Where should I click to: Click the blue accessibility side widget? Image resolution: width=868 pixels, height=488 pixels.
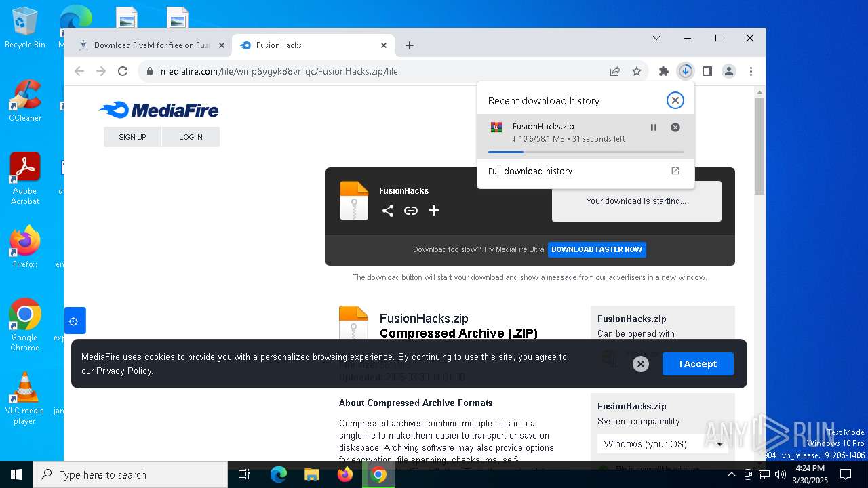click(75, 321)
